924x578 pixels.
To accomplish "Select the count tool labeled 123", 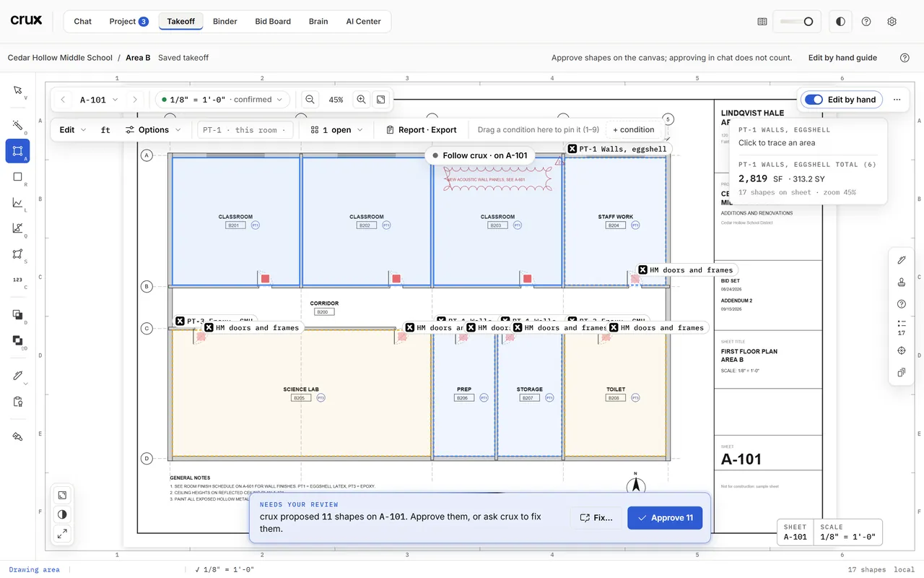I will [x=17, y=280].
